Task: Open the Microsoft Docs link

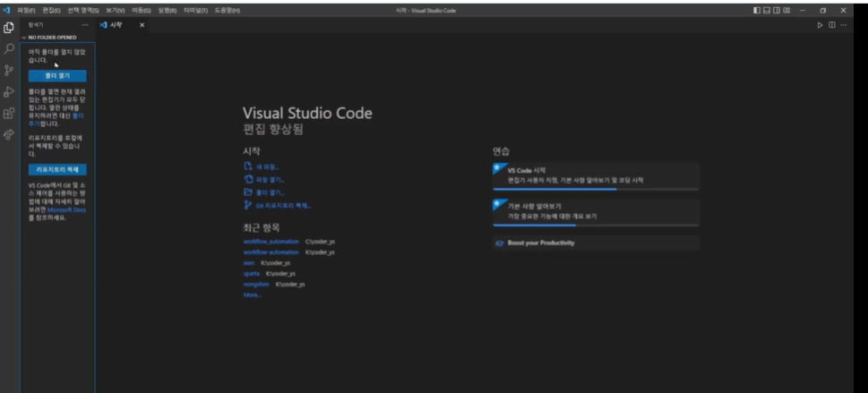Action: [x=66, y=209]
